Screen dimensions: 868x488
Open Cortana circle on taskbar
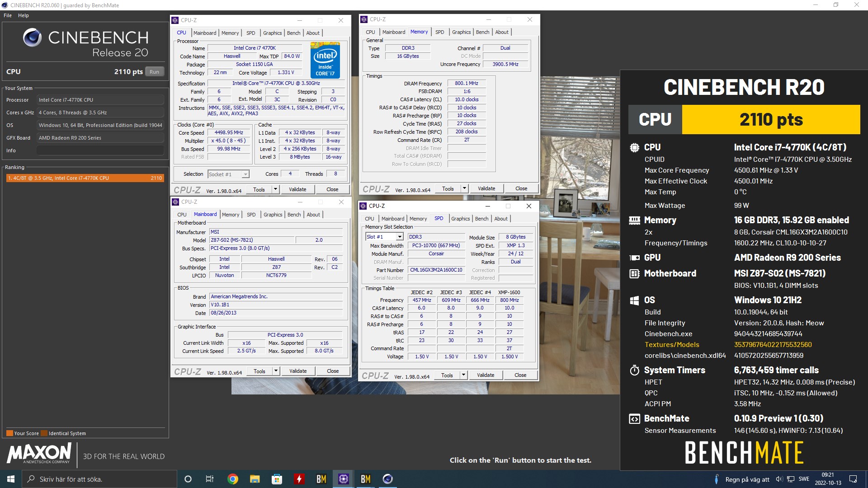click(188, 479)
